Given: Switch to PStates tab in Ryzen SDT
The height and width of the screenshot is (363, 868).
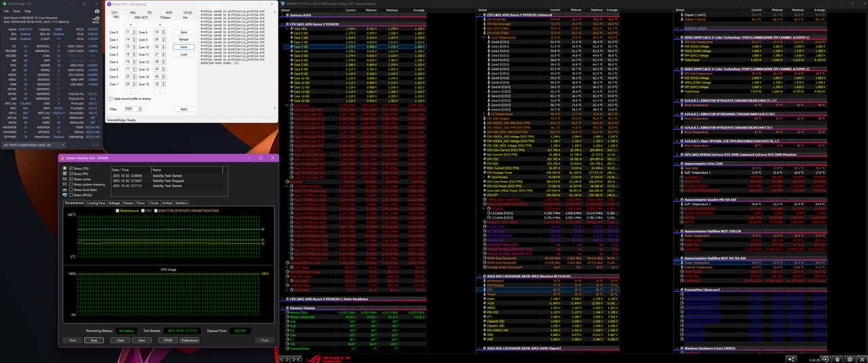Looking at the screenshot, I should click(x=165, y=18).
